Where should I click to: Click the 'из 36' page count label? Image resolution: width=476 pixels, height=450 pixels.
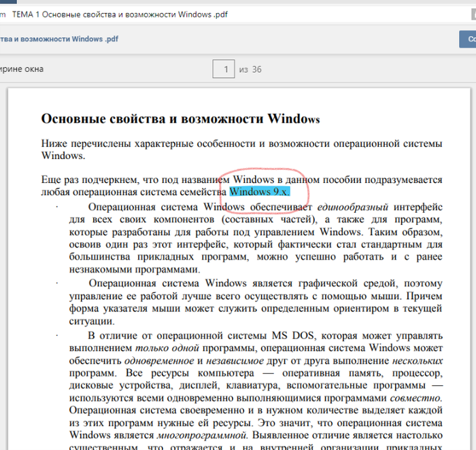(250, 69)
